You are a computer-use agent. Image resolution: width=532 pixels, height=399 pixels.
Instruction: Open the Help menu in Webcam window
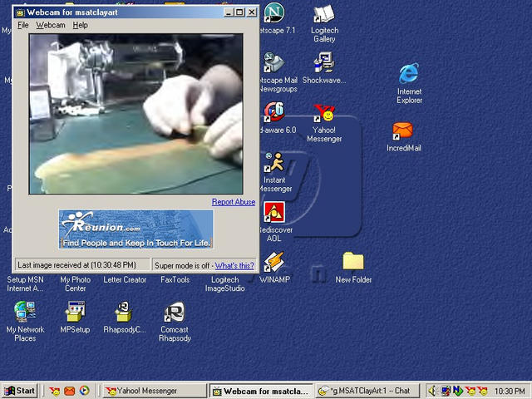(81, 25)
